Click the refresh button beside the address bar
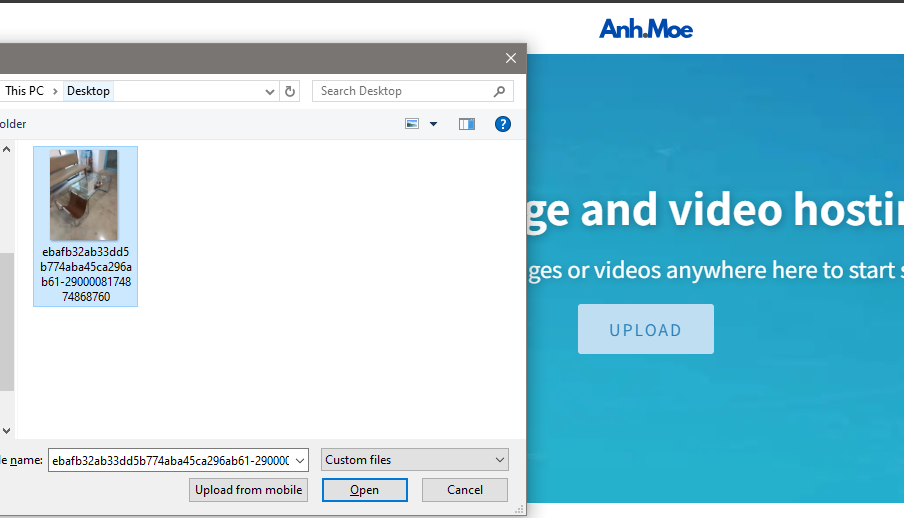This screenshot has width=904, height=518. point(290,91)
